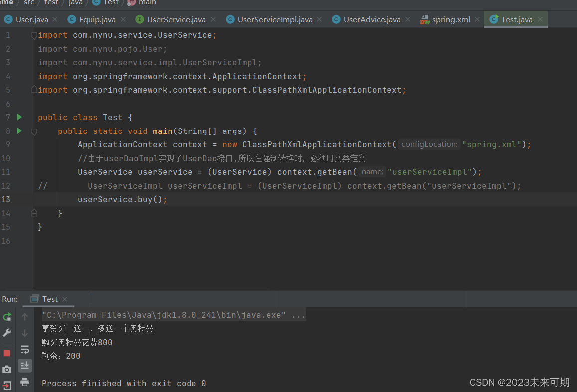The width and height of the screenshot is (577, 392).
Task: Take a console snapshot with camera icon
Action: [7, 369]
